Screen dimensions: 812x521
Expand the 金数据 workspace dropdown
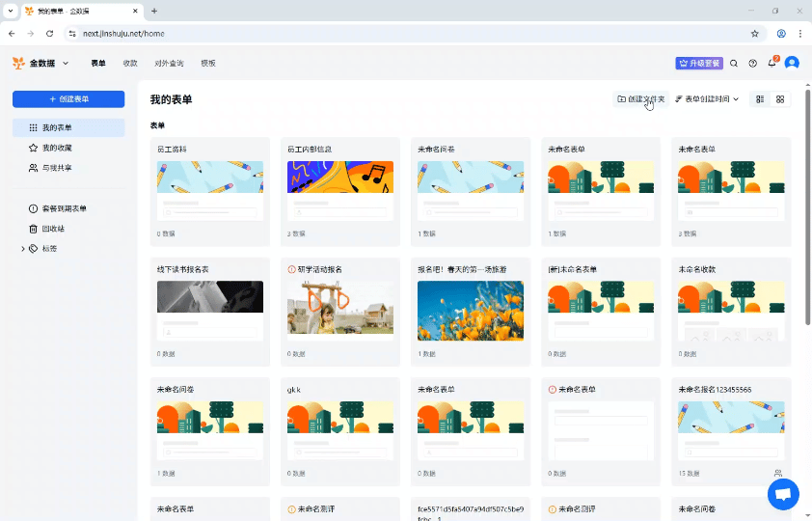[x=66, y=64]
